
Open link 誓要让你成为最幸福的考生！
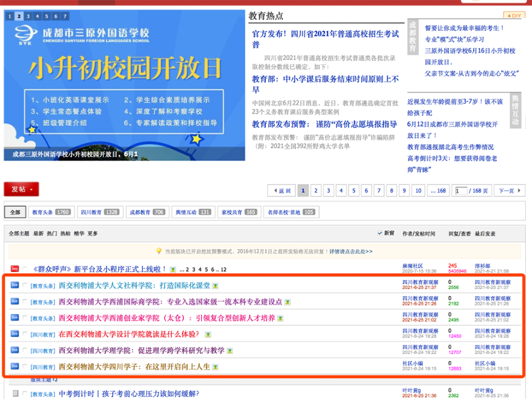(x=465, y=28)
